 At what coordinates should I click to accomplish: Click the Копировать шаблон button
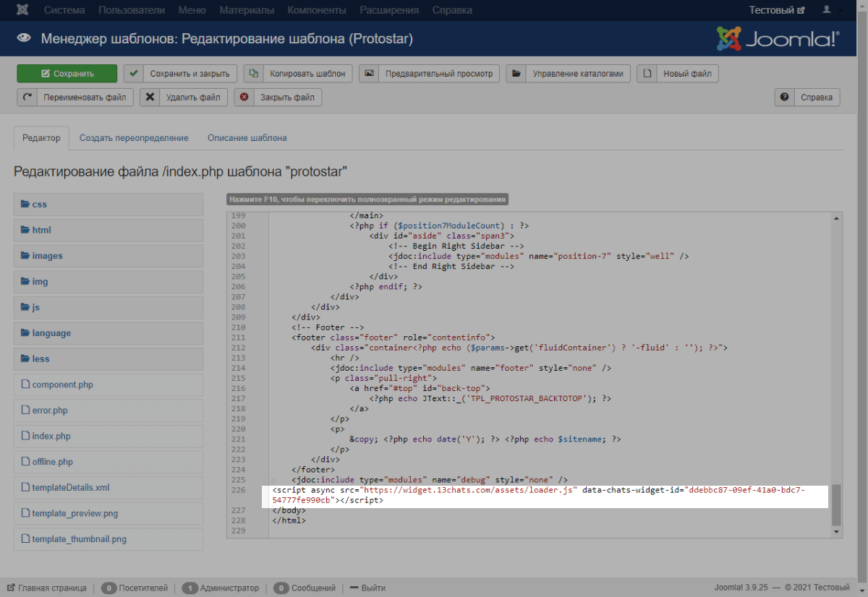tap(298, 74)
